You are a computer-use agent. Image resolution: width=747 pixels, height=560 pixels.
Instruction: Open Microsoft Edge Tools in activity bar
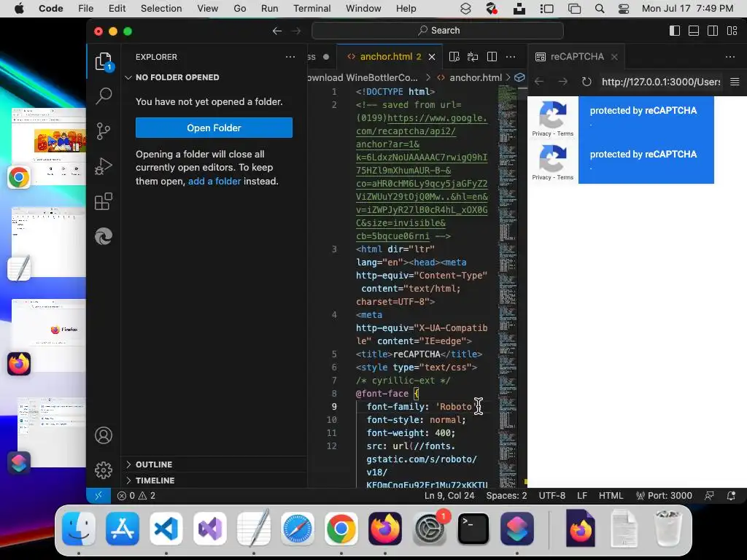104,236
